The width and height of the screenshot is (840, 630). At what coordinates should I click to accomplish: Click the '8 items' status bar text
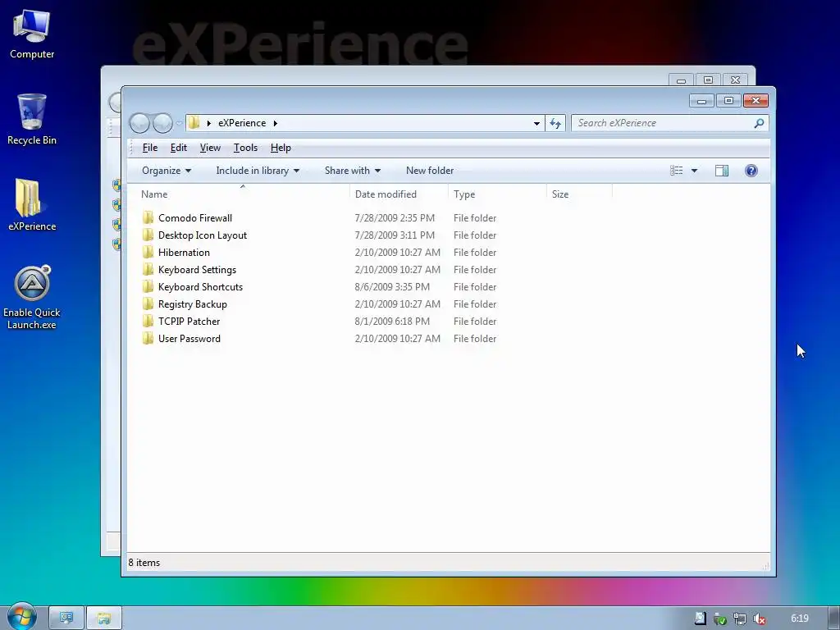(x=144, y=563)
